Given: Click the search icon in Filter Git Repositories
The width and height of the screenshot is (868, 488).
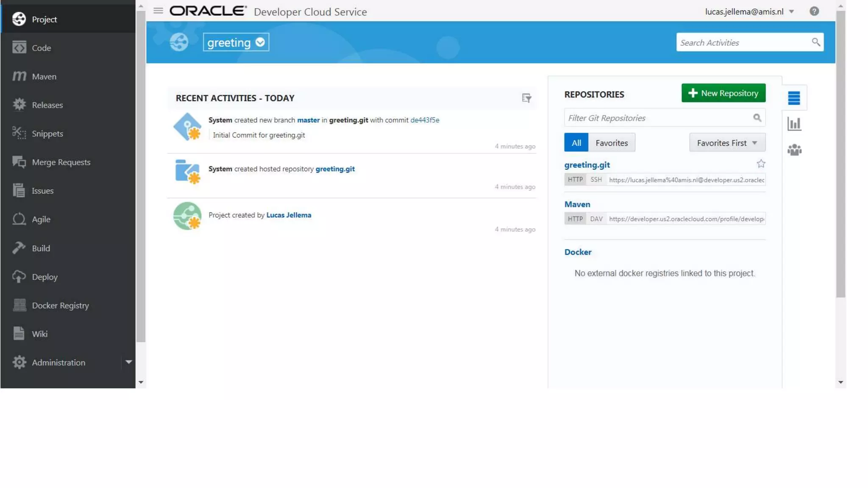Looking at the screenshot, I should coord(757,118).
